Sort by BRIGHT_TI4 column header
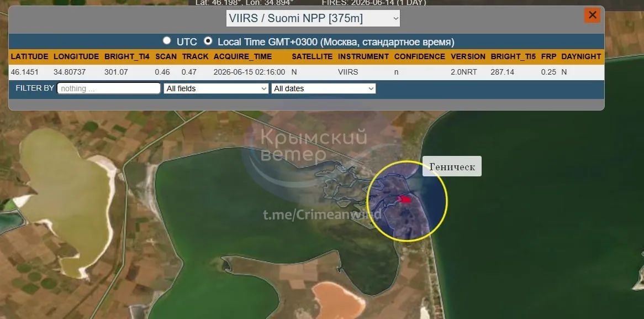 coord(127,57)
